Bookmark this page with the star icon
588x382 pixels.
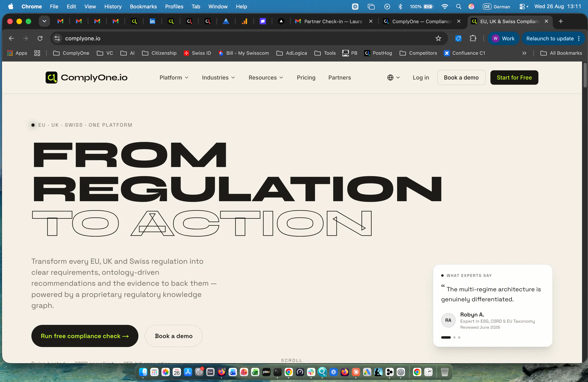[438, 38]
